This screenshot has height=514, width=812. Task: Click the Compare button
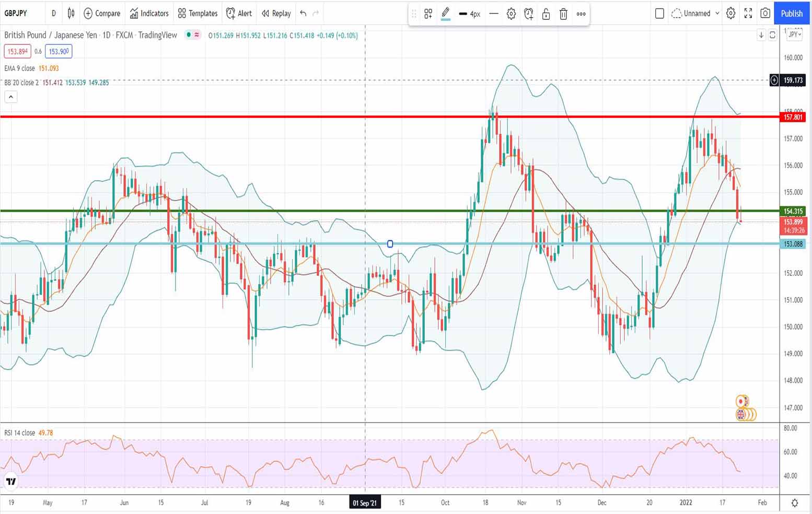(102, 14)
